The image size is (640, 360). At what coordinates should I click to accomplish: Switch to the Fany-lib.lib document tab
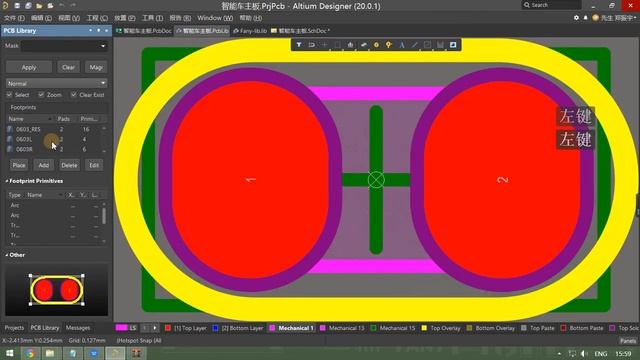(x=250, y=31)
